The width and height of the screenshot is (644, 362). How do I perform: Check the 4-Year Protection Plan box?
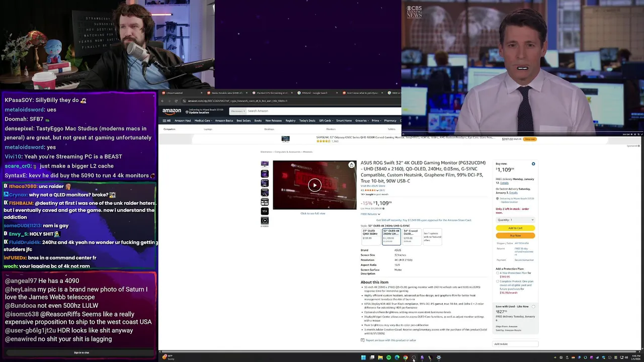[x=498, y=273]
